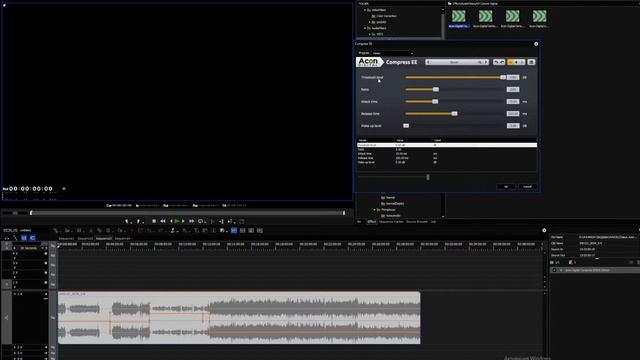Screen dimensions: 640x360
Task: Toggle the Acon Digital Compress effect checkbox
Action: (x=554, y=270)
